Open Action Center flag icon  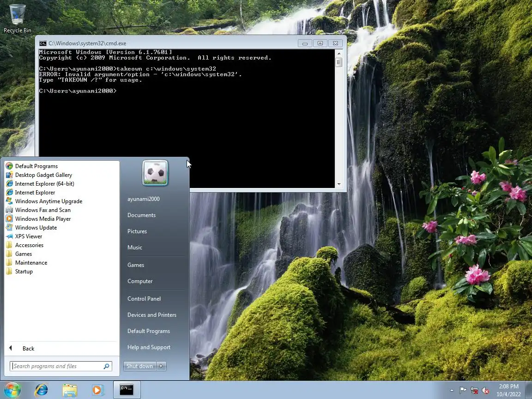click(x=462, y=391)
